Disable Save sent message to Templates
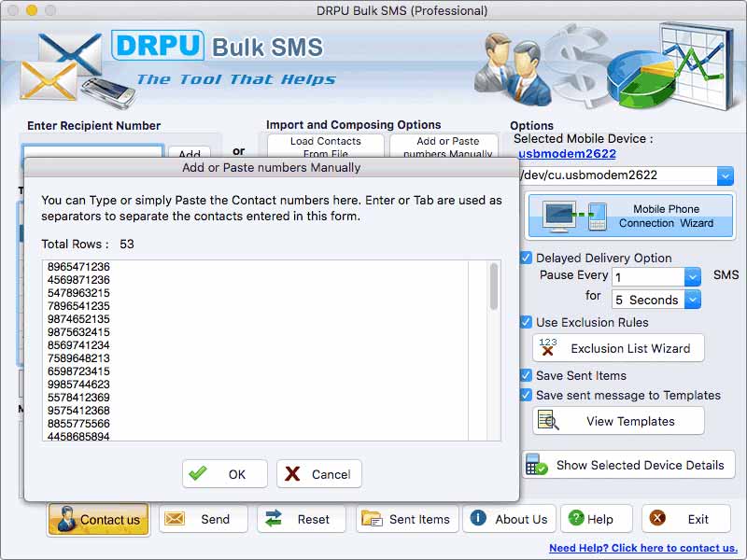Screen dimensions: 747x560 pos(525,395)
